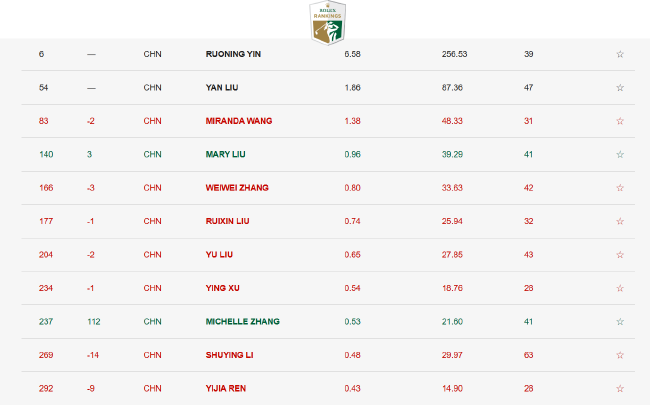
Task: Click average points 6.58 for Ruoning Yin
Action: click(x=352, y=54)
